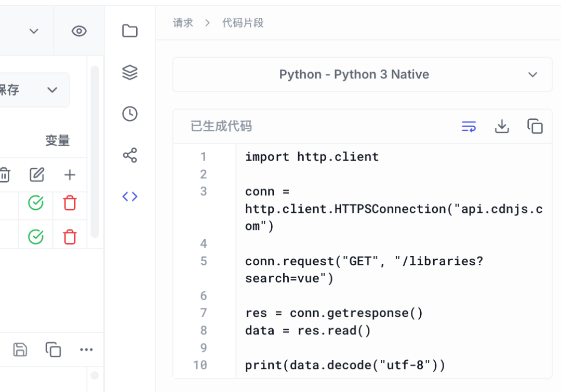This screenshot has width=561, height=392.
Task: Select the layers icon in sidebar
Action: 130,72
